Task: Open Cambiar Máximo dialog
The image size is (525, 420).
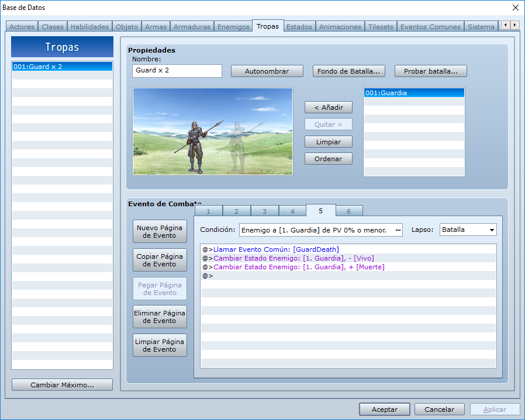Action: coord(63,385)
